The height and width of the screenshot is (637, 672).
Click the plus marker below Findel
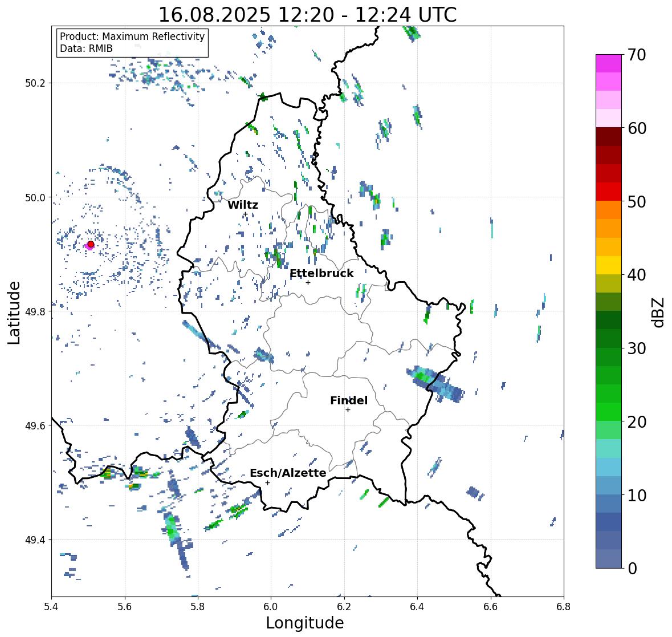pos(348,410)
